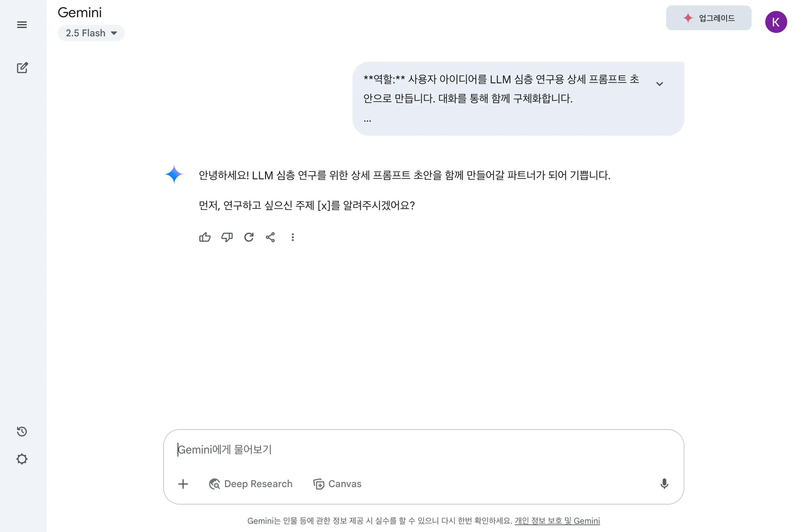The height and width of the screenshot is (532, 792).
Task: Open the hamburger main menu
Action: tap(22, 25)
